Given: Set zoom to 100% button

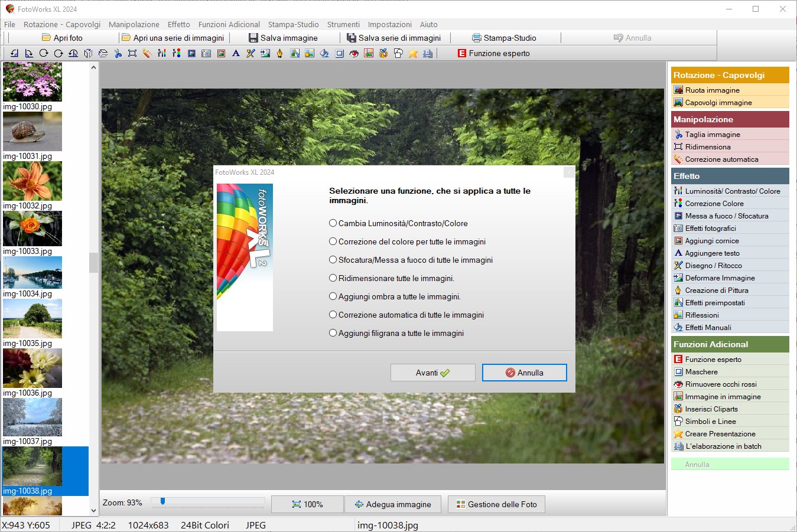Looking at the screenshot, I should click(307, 504).
